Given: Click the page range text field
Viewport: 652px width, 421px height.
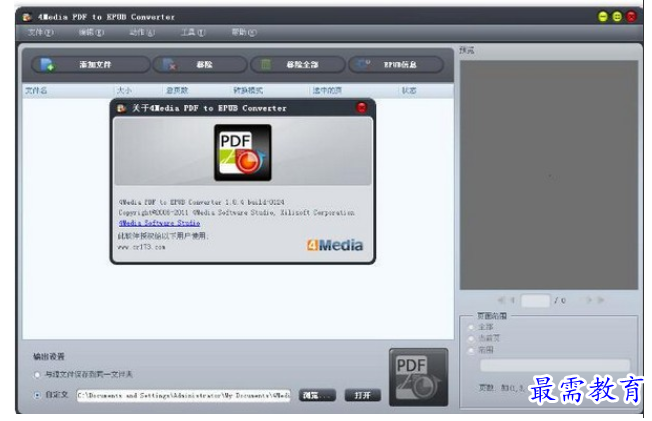Looking at the screenshot, I should pos(555,365).
